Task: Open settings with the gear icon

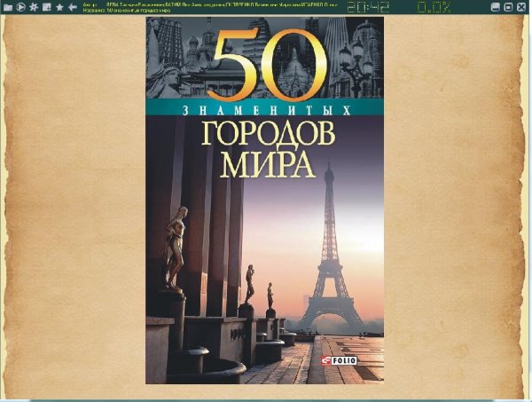Action: (34, 7)
